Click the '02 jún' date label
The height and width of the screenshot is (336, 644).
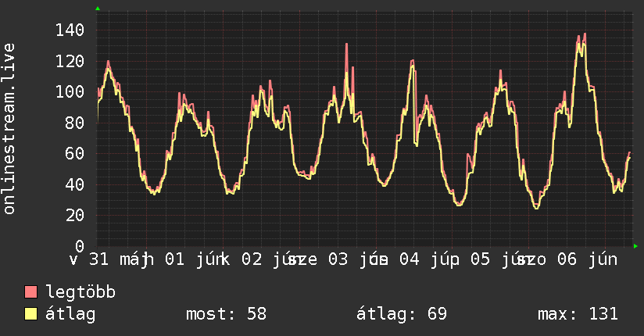272,259
